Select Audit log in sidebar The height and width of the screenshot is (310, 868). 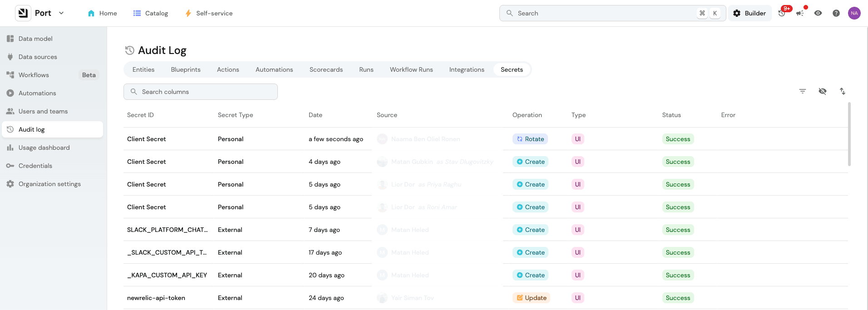pos(53,129)
